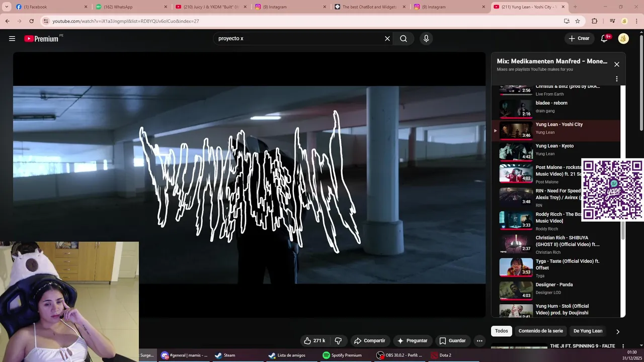Open Spotify Premium from taskbar
The height and width of the screenshot is (362, 644).
coord(342,355)
